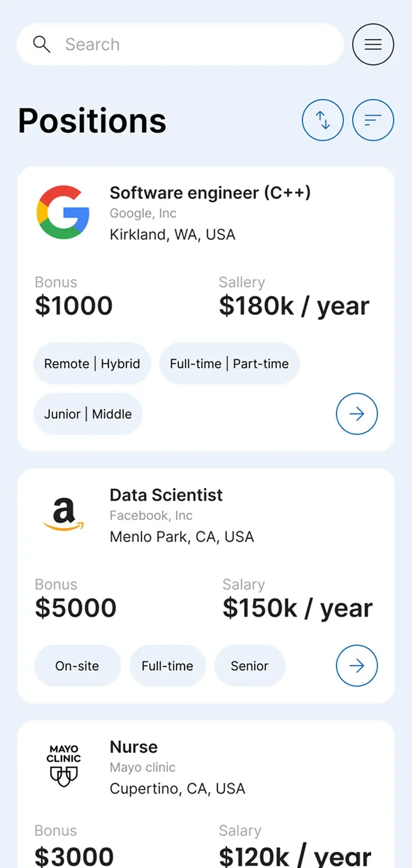Open the Nurse position title

[133, 747]
